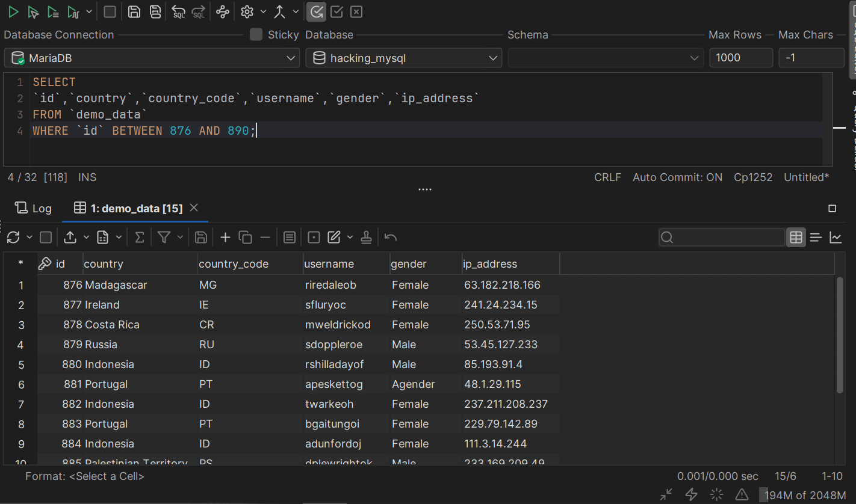Click the username column header

(x=329, y=264)
